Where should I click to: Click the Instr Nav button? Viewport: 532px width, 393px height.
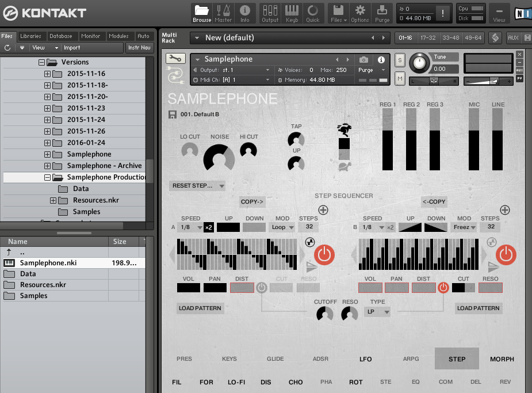point(139,48)
